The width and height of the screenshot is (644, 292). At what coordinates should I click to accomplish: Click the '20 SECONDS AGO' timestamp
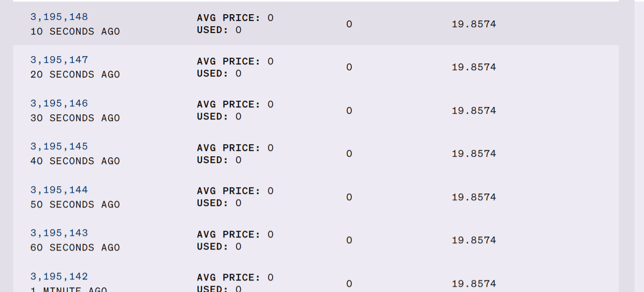pyautogui.click(x=75, y=74)
